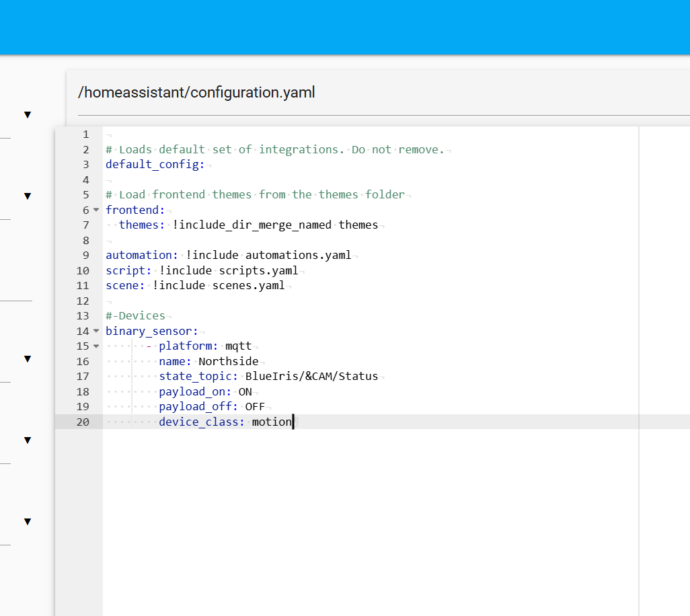
Task: Click line number 20 in the gutter
Action: click(x=83, y=422)
